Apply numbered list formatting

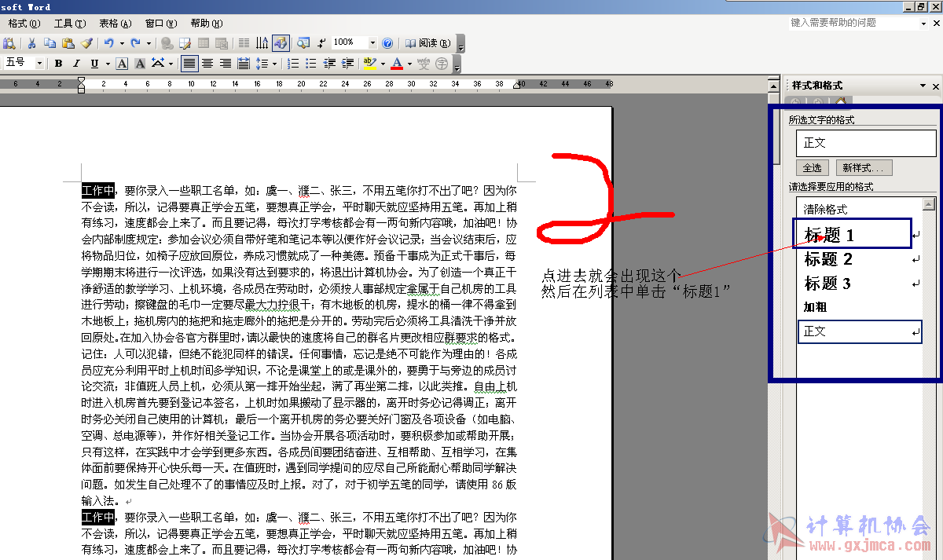(x=292, y=64)
